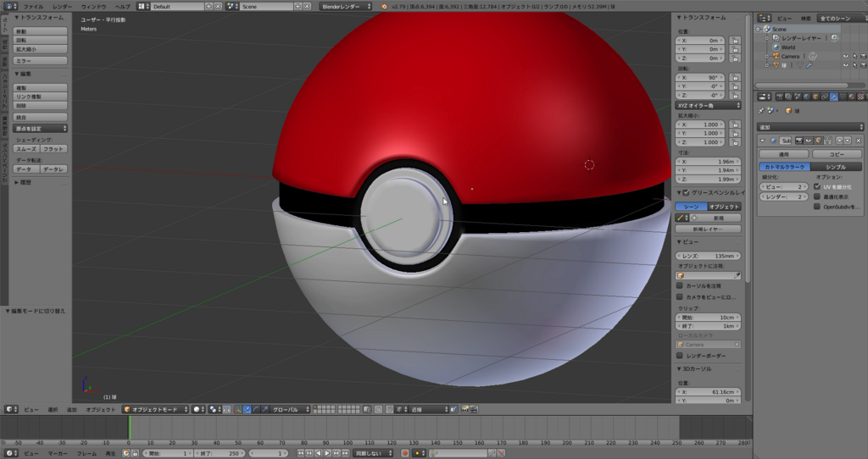Click the scale manipulator icon in 3D header
Screen dimensions: 868x459
[264, 410]
